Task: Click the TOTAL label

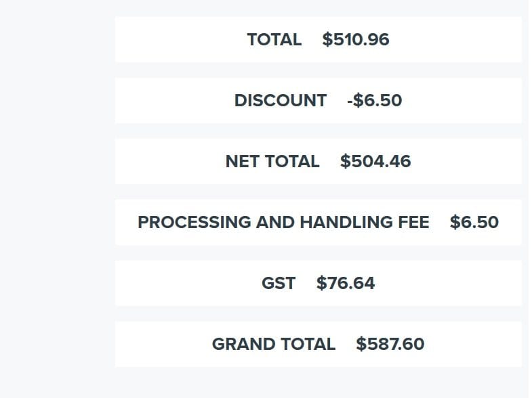Action: 274,40
